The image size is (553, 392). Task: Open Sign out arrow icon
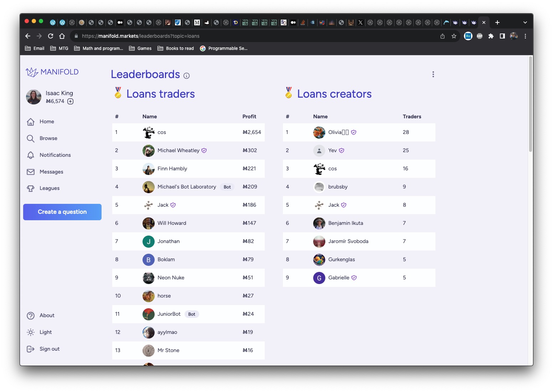point(31,349)
